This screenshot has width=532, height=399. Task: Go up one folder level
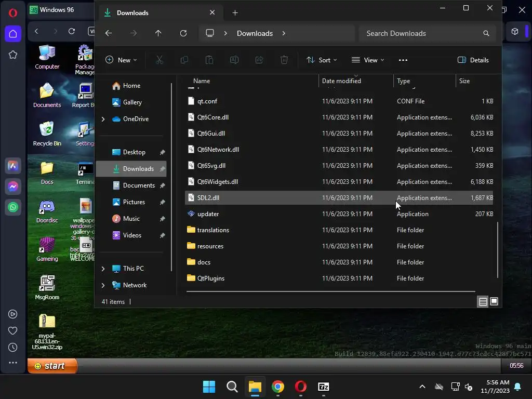[158, 33]
